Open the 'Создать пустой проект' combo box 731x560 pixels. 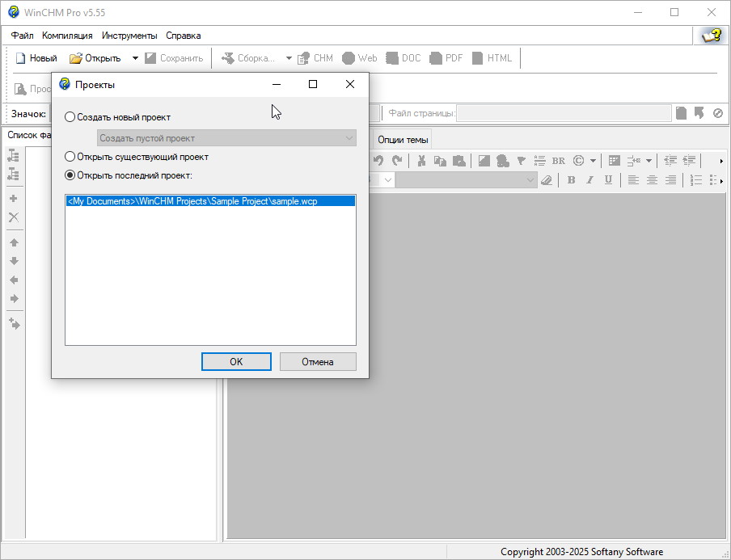[226, 138]
